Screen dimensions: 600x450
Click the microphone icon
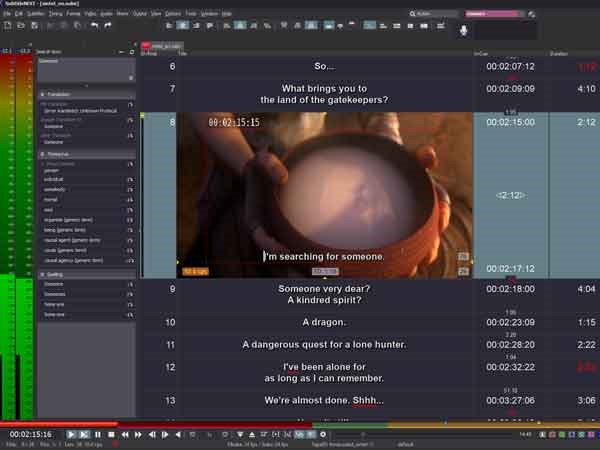coord(463,30)
